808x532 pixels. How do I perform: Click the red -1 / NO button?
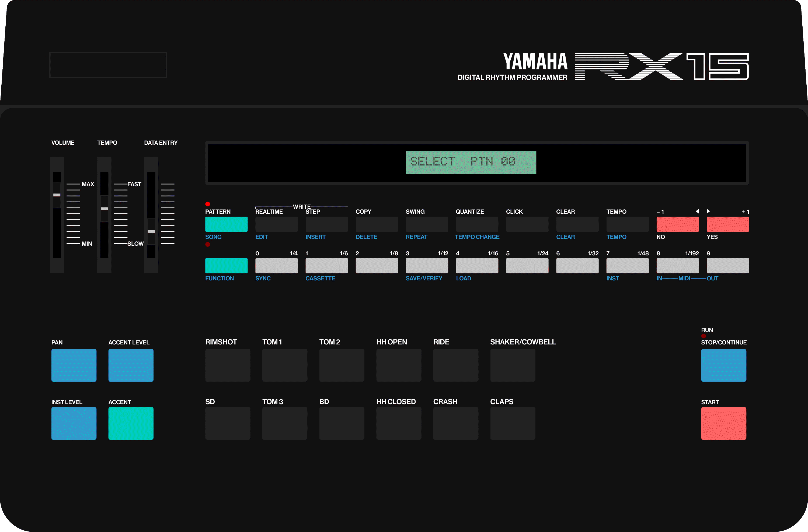coord(678,224)
